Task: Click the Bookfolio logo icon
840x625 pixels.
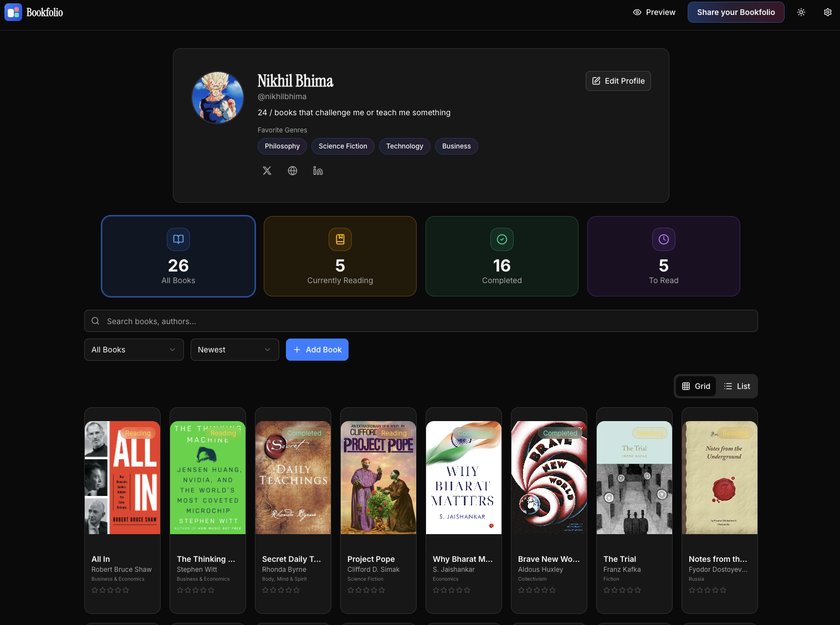Action: [13, 12]
